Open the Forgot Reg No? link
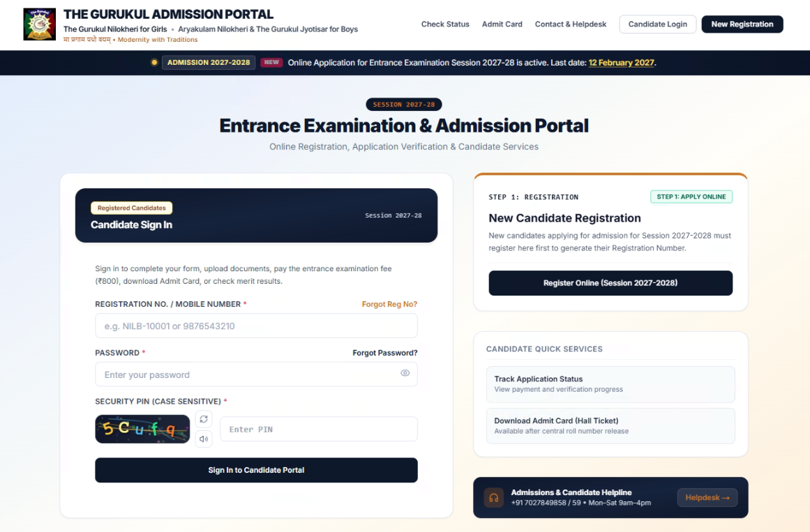810x532 pixels. click(x=389, y=304)
